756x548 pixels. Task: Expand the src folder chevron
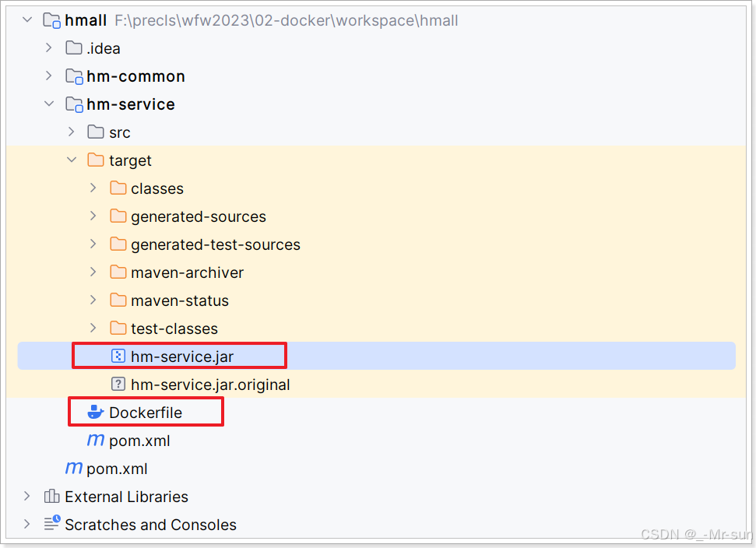pos(72,132)
